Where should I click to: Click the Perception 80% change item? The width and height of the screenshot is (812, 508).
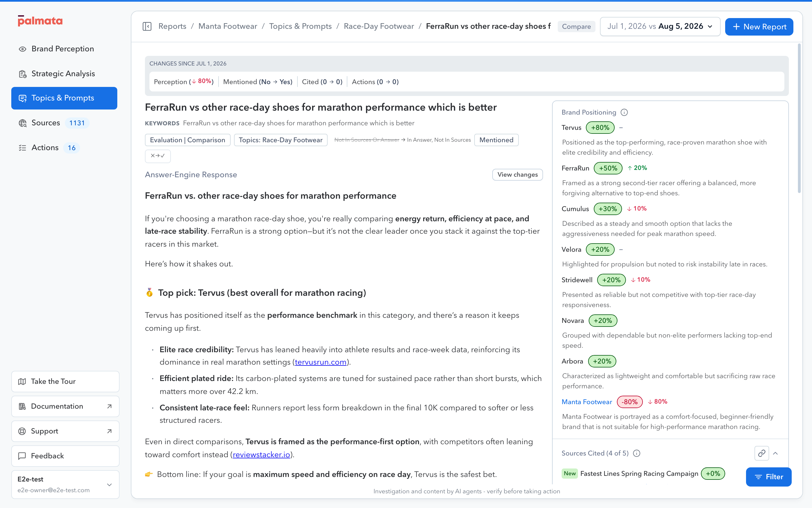click(184, 82)
